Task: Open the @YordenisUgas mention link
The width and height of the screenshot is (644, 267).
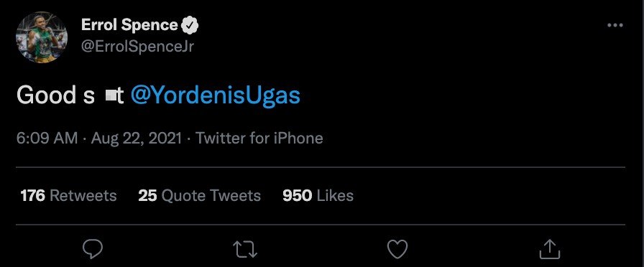Action: tap(215, 95)
